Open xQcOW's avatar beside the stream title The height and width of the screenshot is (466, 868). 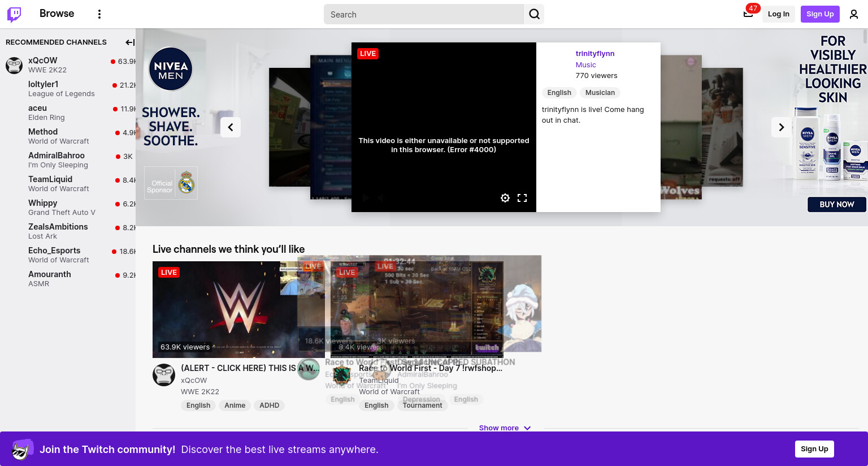(164, 375)
